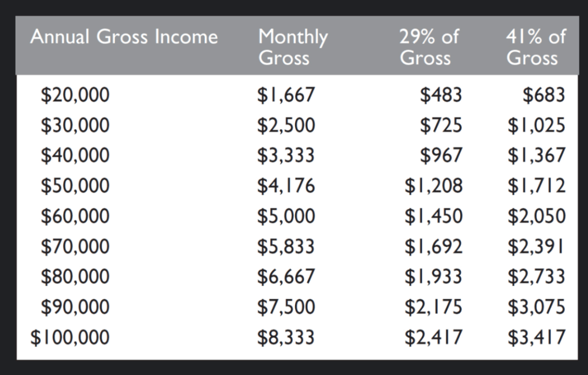Viewport: 588px width, 375px height.
Task: Select the 41% of Gross header
Action: (x=536, y=47)
